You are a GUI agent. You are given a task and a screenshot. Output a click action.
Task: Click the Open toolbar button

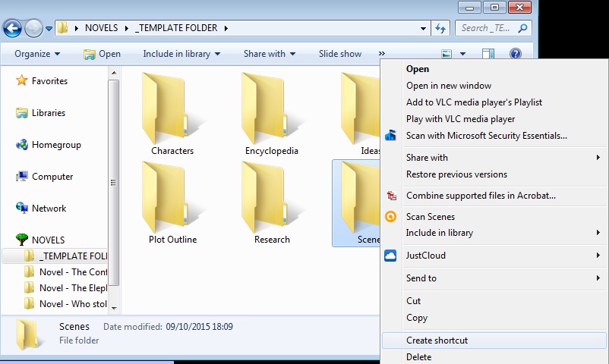[103, 54]
